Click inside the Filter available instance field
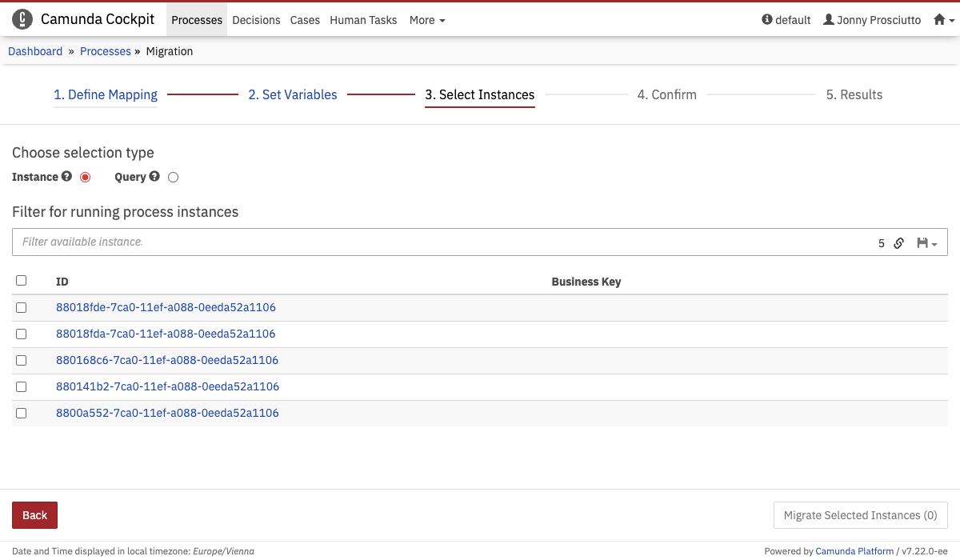The height and width of the screenshot is (560, 960). tap(320, 242)
